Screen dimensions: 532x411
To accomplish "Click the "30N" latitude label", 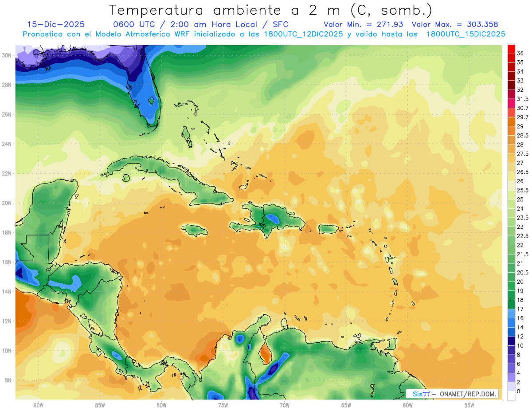I will click(7, 55).
